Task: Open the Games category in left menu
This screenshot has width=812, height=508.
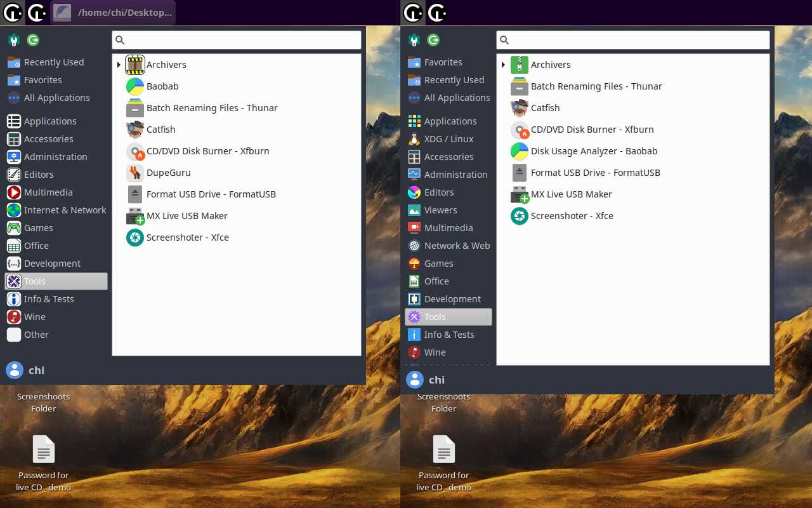Action: [56, 228]
